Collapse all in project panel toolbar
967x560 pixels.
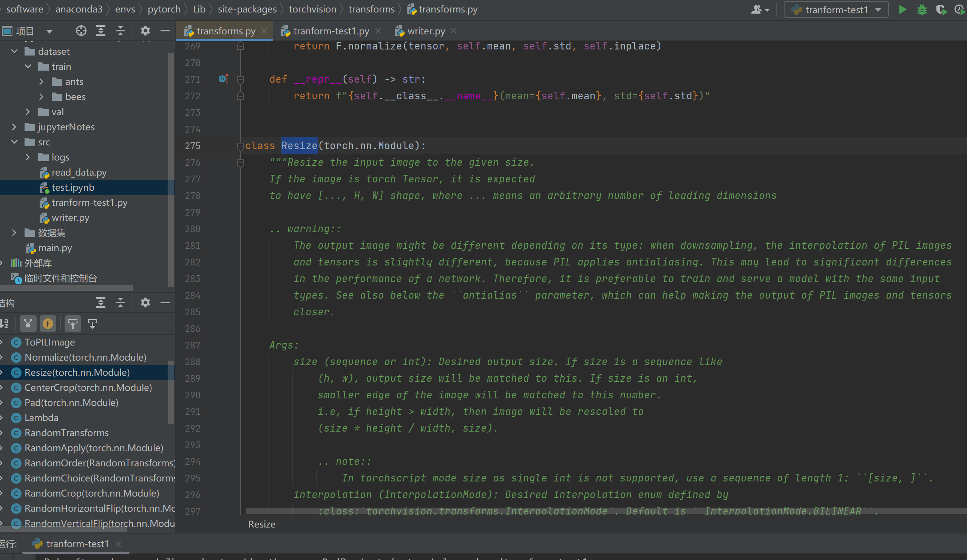(x=120, y=31)
